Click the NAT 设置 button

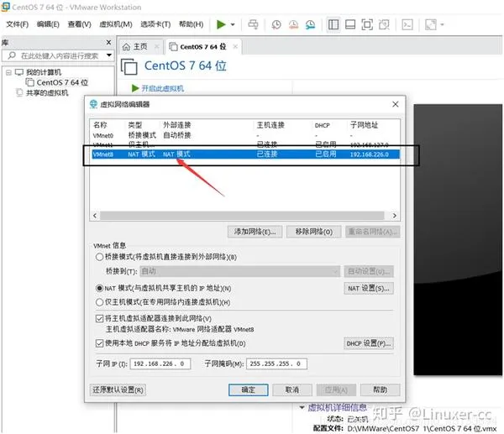368,288
